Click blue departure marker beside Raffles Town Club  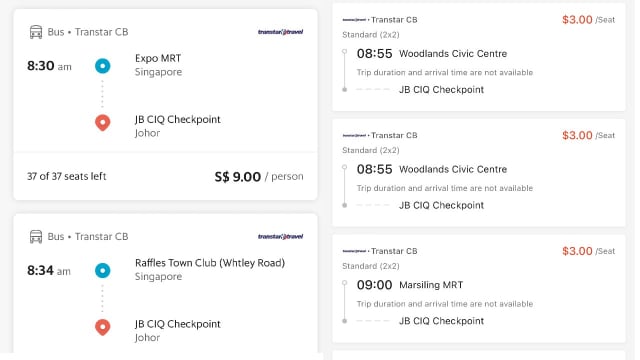point(102,270)
